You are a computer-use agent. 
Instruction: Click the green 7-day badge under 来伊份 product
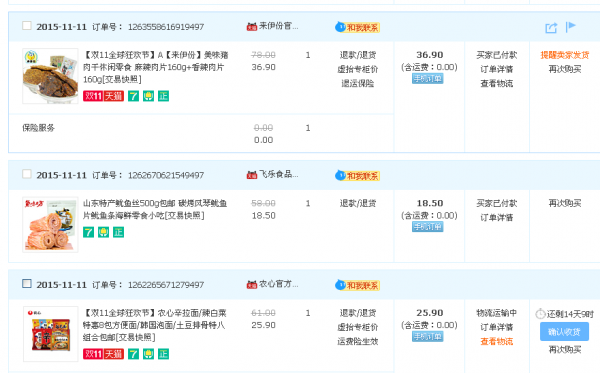click(x=133, y=96)
